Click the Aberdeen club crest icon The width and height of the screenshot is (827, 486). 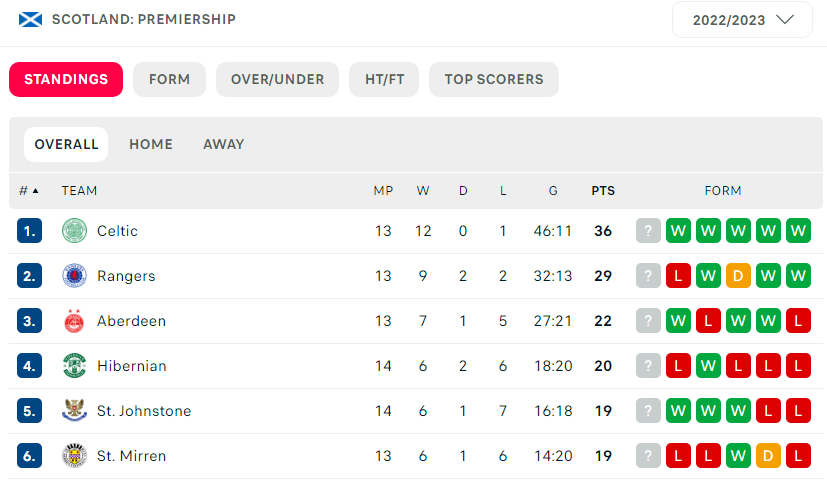pyautogui.click(x=74, y=321)
